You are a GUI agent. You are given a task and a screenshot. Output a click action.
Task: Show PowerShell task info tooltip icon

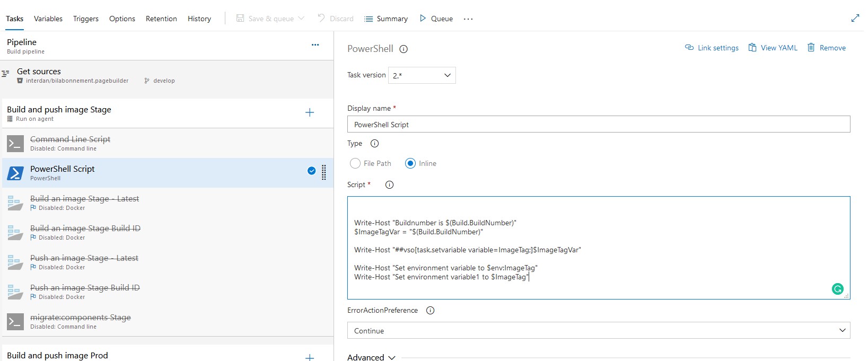[x=404, y=49]
